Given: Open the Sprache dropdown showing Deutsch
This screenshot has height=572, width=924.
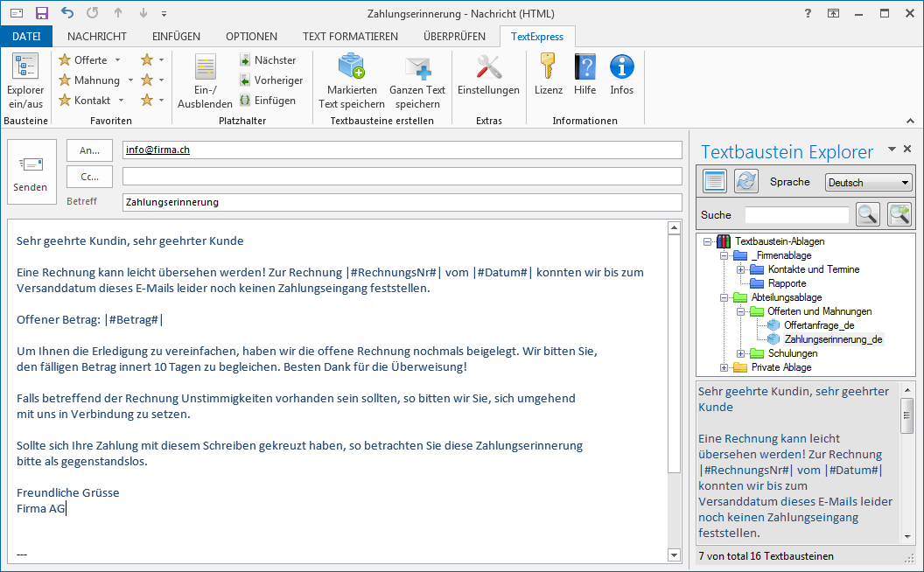Looking at the screenshot, I should pos(868,182).
